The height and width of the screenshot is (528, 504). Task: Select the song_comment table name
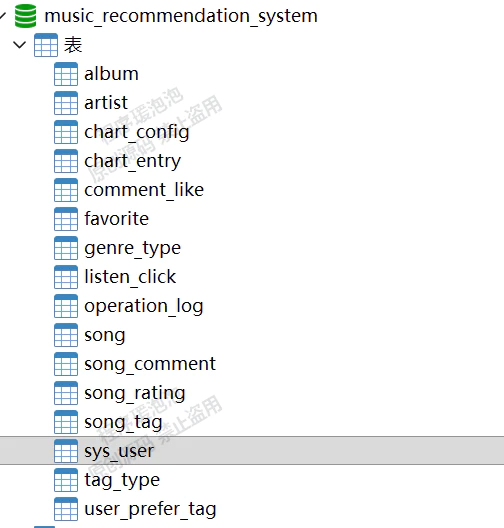150,364
